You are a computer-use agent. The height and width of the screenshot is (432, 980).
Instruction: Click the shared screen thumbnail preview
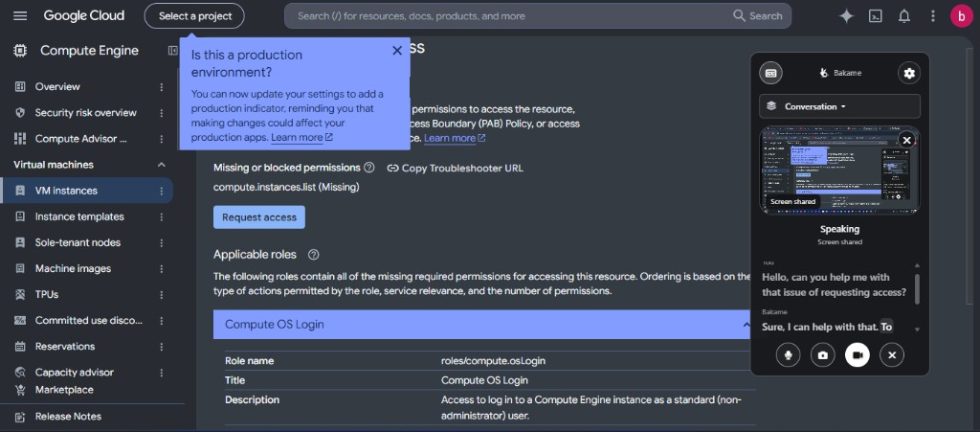click(839, 171)
